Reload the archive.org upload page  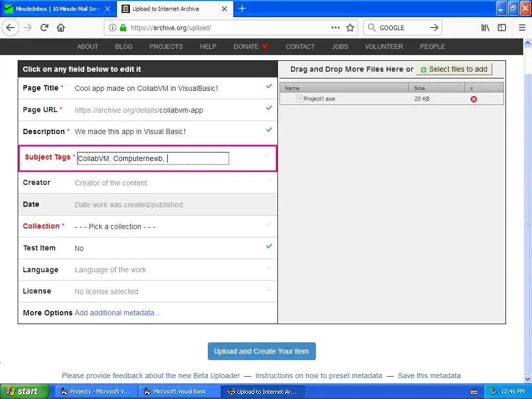45,28
